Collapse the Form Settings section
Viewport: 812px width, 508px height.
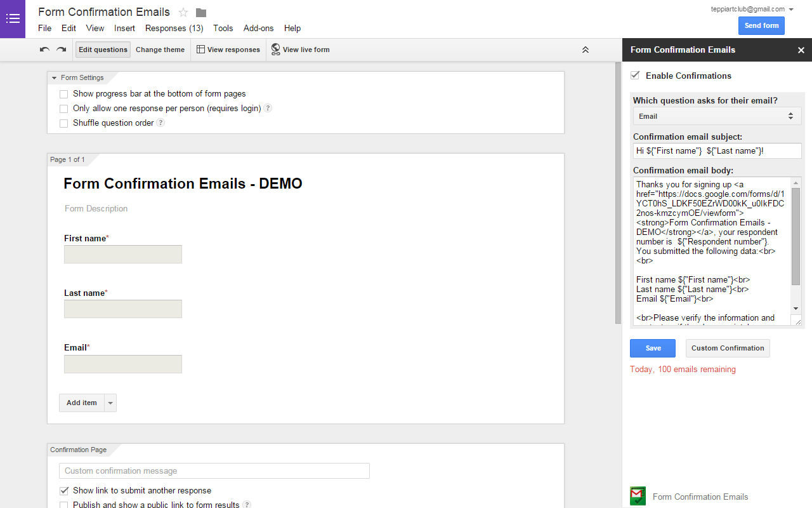coord(55,77)
